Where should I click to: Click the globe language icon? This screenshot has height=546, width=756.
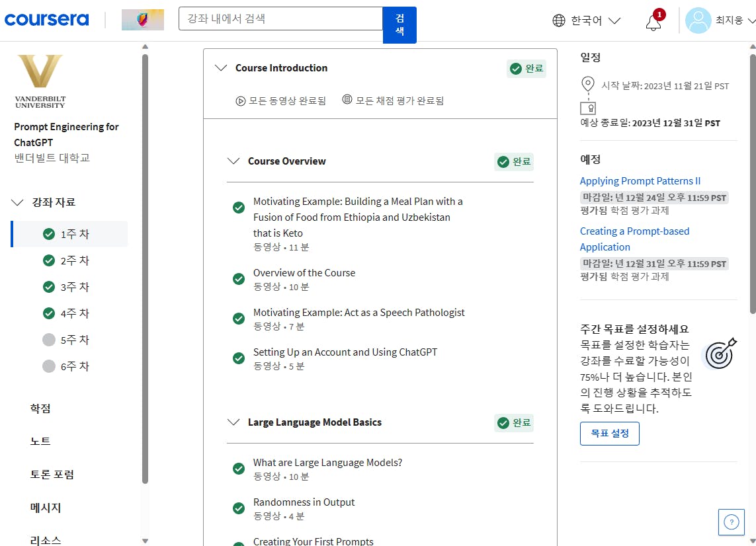coord(559,20)
